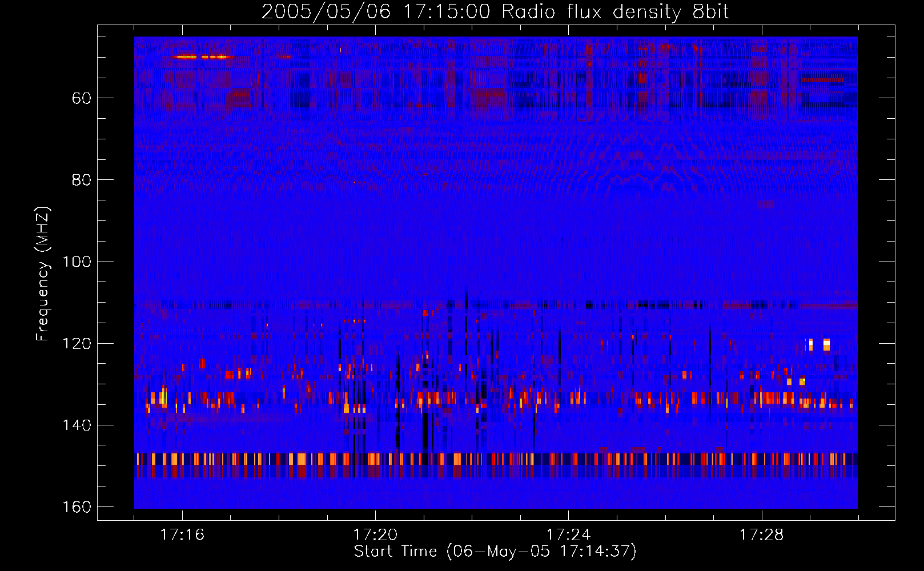
Task: Select the 80 frequency tick label
Action: point(82,180)
